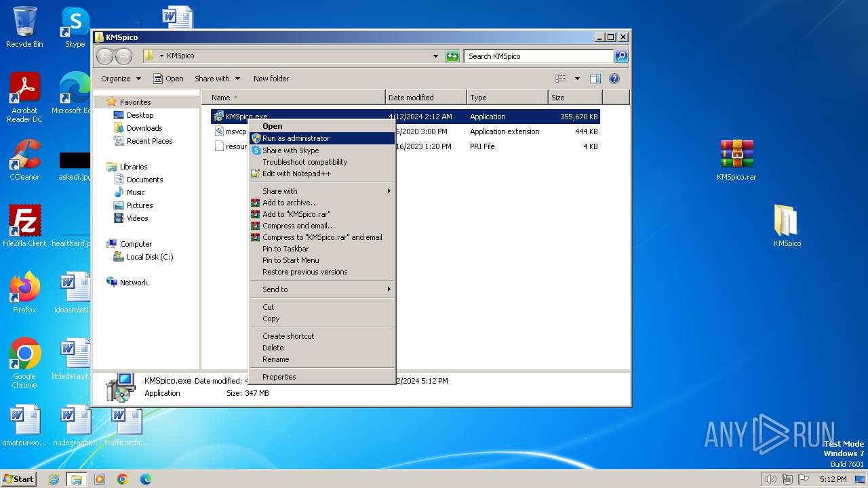
Task: Open the Recycle Bin desktop icon
Action: tap(24, 27)
